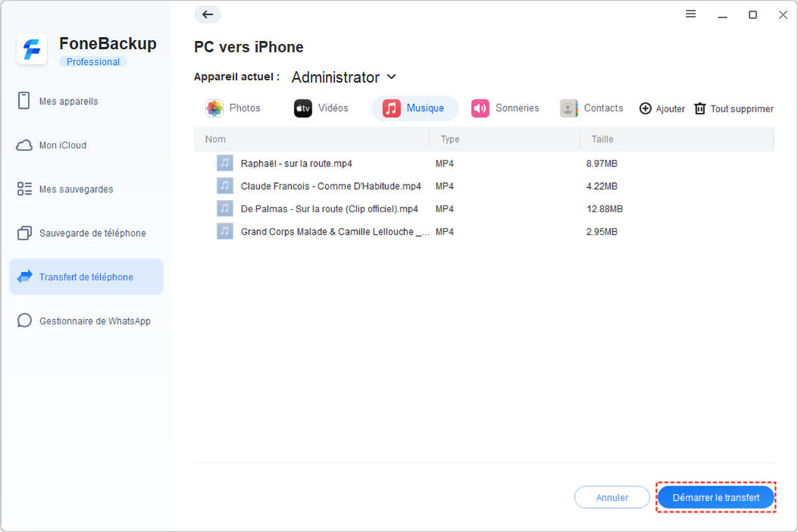Select the Musique tab label
This screenshot has width=798, height=532.
[x=425, y=108]
